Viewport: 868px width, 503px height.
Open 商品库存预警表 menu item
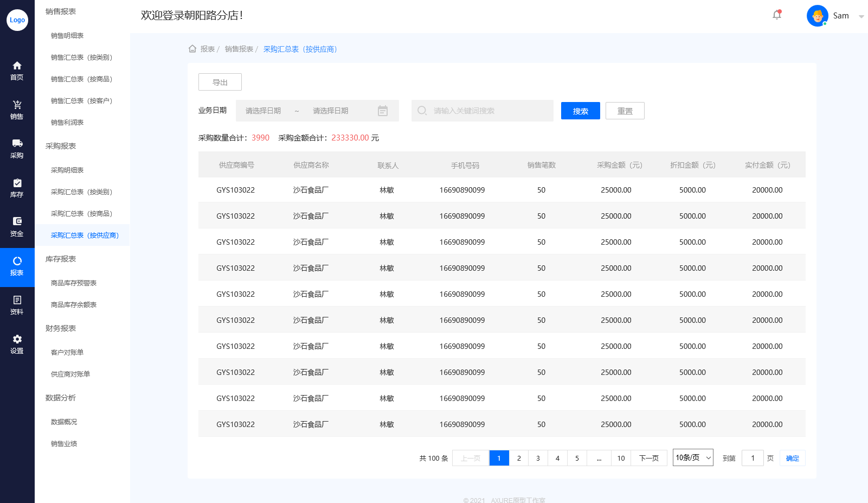point(74,283)
